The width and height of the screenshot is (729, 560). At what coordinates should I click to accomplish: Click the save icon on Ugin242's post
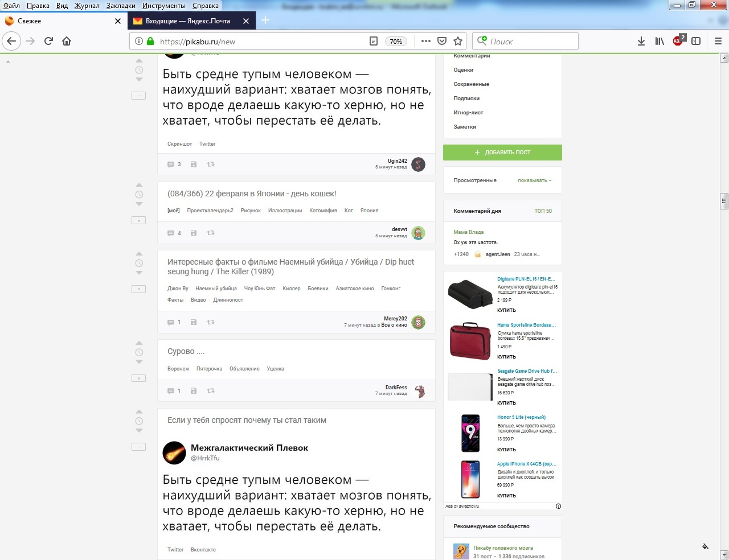194,164
